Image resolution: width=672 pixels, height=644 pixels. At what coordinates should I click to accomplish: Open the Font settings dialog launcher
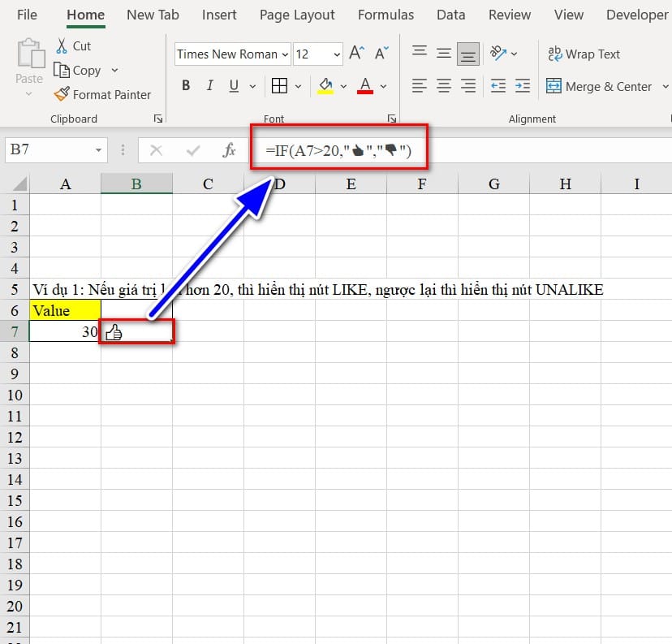pos(391,119)
